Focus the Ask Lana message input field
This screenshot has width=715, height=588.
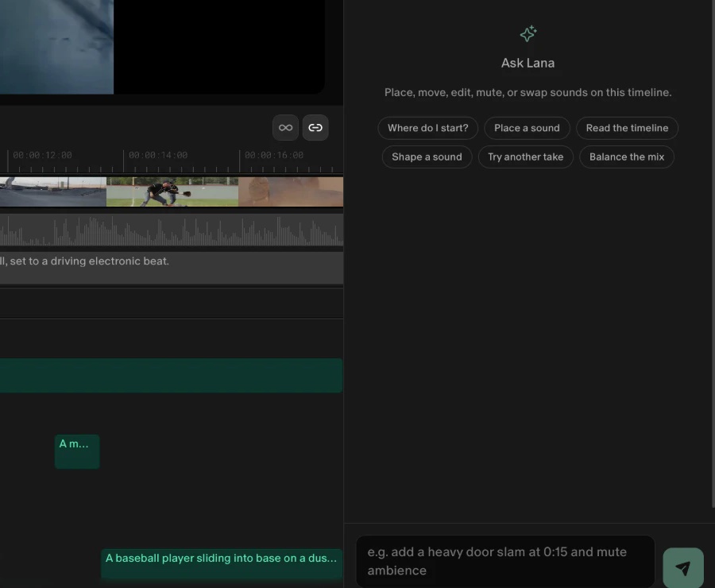click(505, 562)
